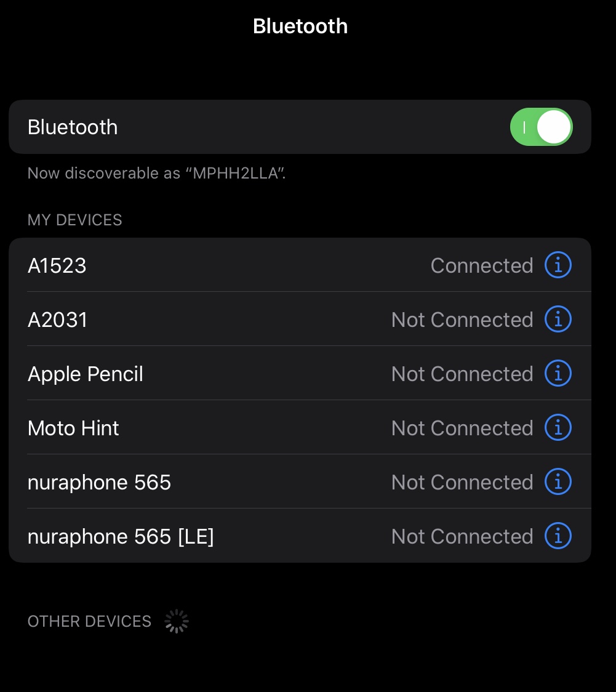This screenshot has height=692, width=616.
Task: Select the A1523 device row
Action: click(57, 266)
